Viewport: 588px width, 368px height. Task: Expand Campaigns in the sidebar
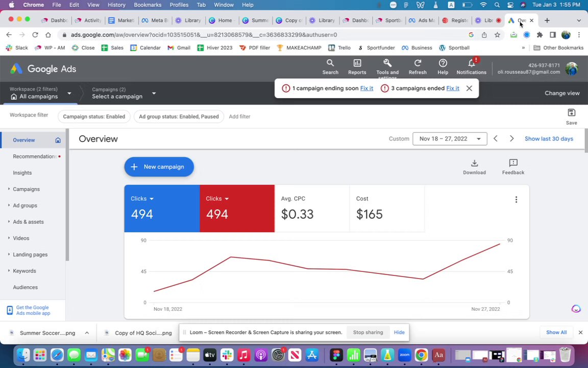(9, 189)
